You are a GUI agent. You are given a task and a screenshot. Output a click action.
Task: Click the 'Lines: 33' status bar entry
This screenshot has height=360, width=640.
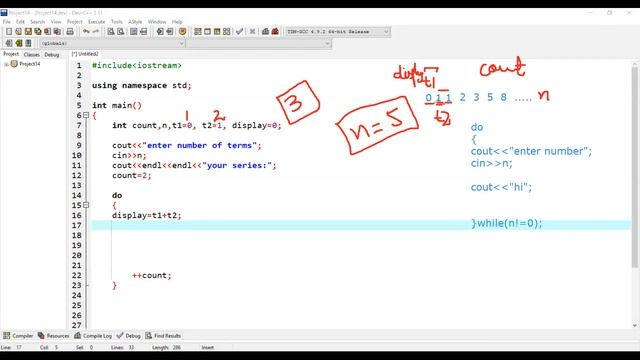(122, 347)
